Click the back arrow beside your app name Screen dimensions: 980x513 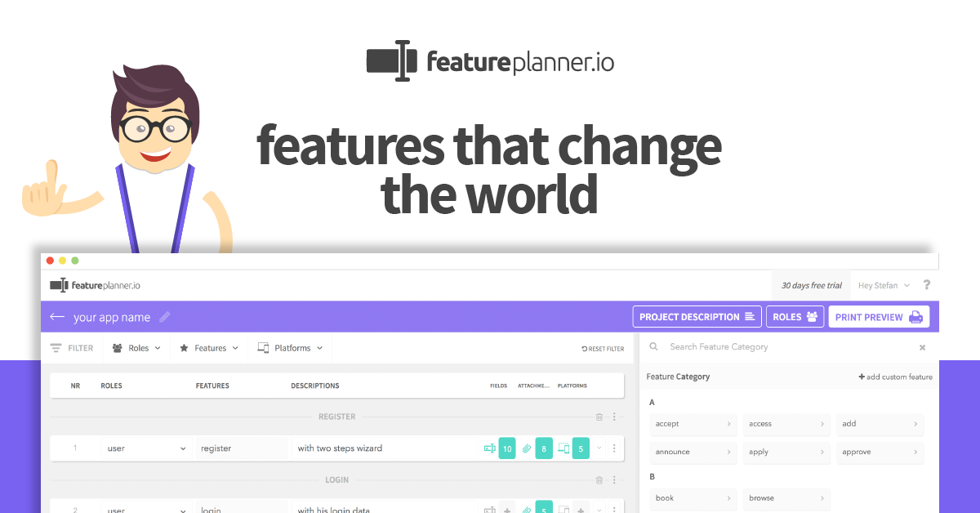tap(56, 317)
